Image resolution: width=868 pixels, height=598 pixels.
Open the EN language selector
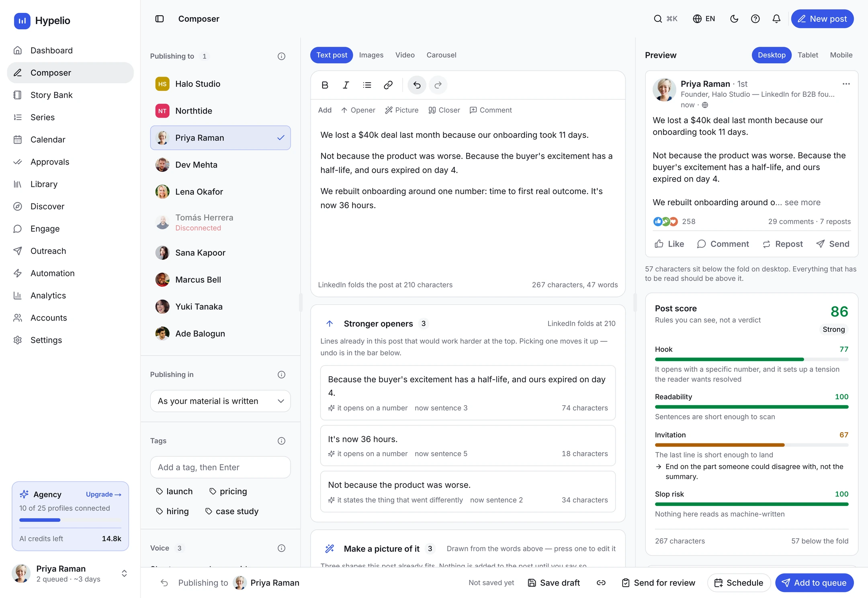[704, 19]
